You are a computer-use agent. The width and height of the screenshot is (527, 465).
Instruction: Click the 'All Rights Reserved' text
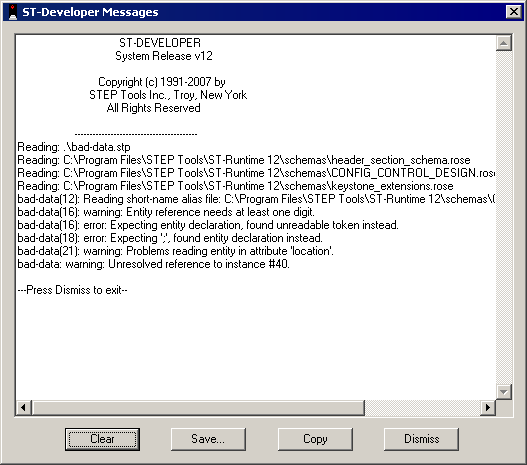click(x=154, y=108)
